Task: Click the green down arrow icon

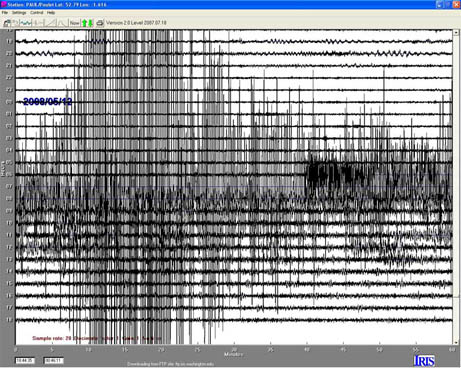Action: (90, 23)
